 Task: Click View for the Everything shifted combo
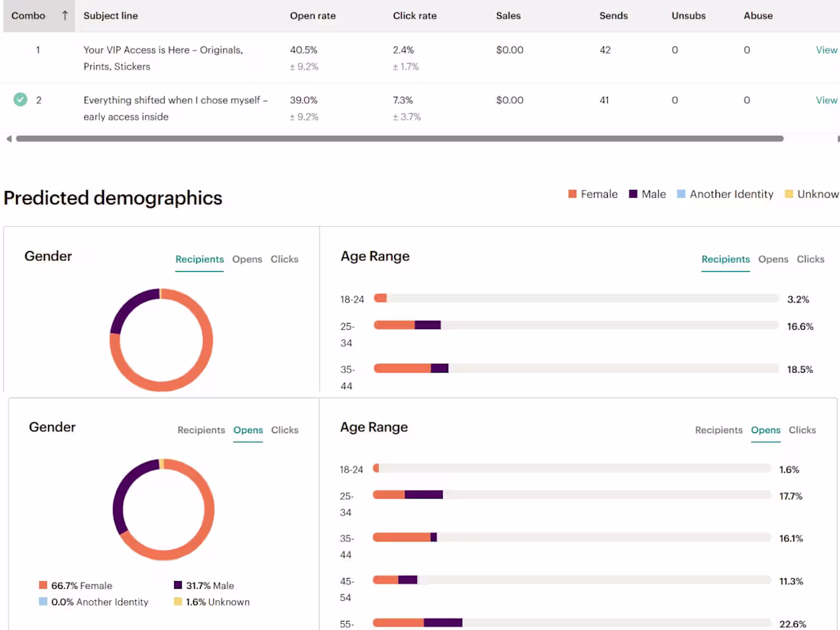(826, 100)
